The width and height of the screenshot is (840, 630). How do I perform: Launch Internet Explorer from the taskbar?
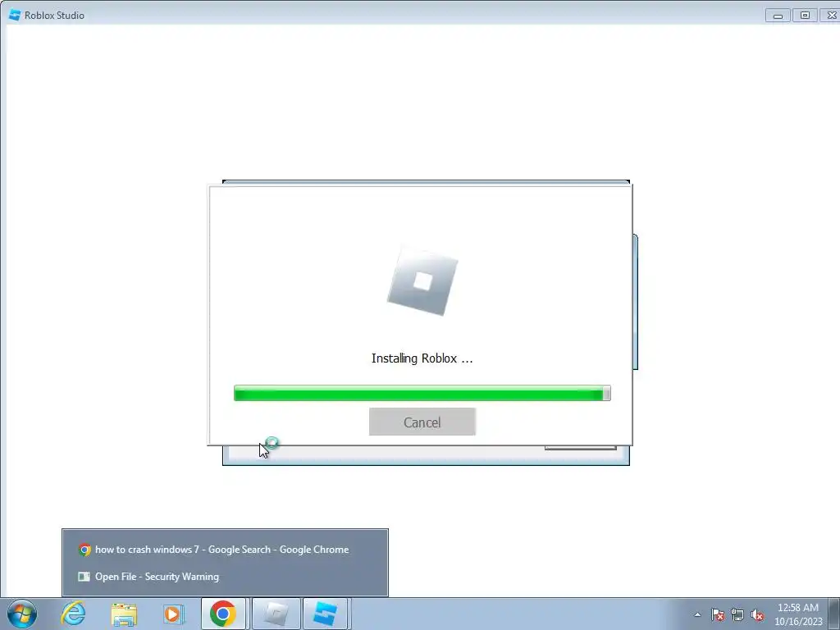[x=73, y=614]
